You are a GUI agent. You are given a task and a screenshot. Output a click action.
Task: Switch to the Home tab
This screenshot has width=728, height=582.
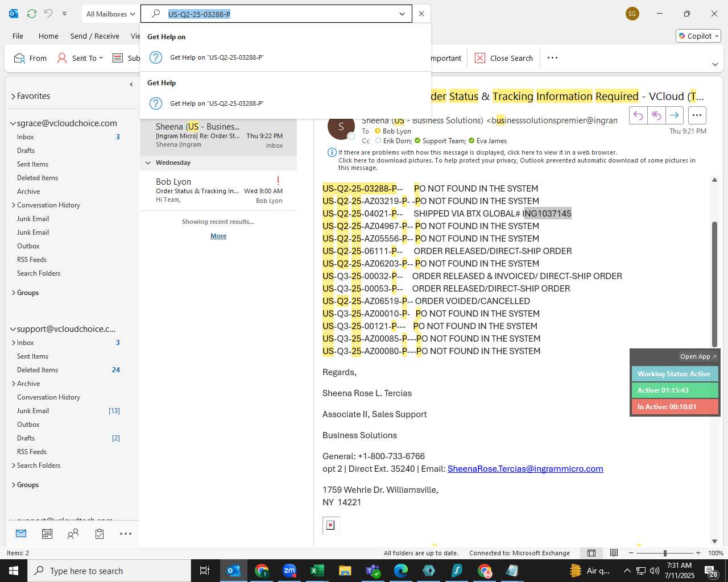tap(48, 36)
